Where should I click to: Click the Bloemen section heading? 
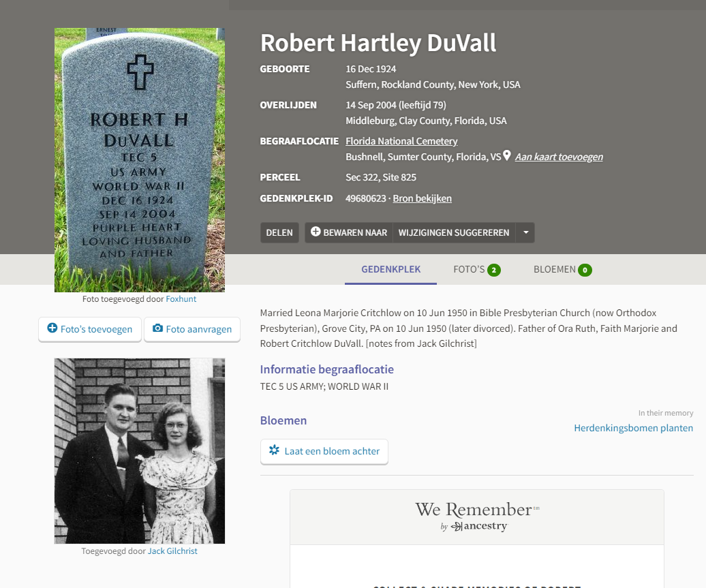pyautogui.click(x=283, y=420)
